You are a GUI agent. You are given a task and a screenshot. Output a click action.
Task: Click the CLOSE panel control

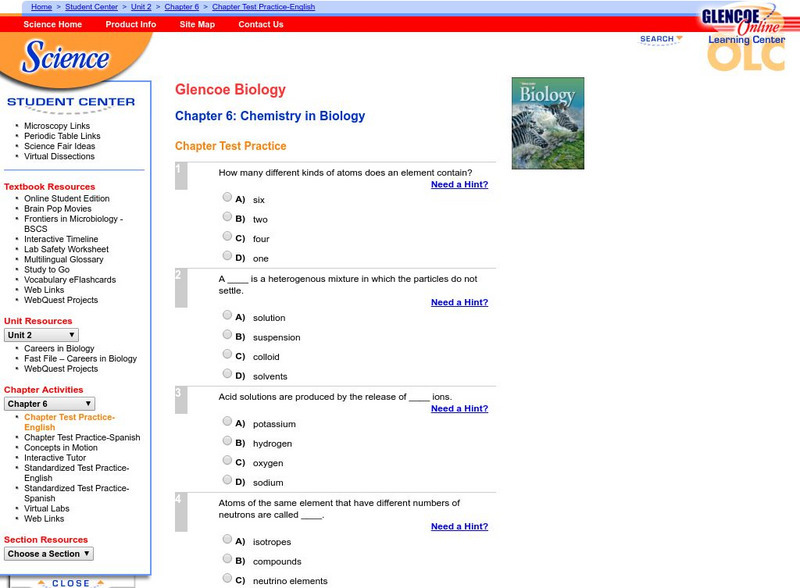tap(71, 583)
